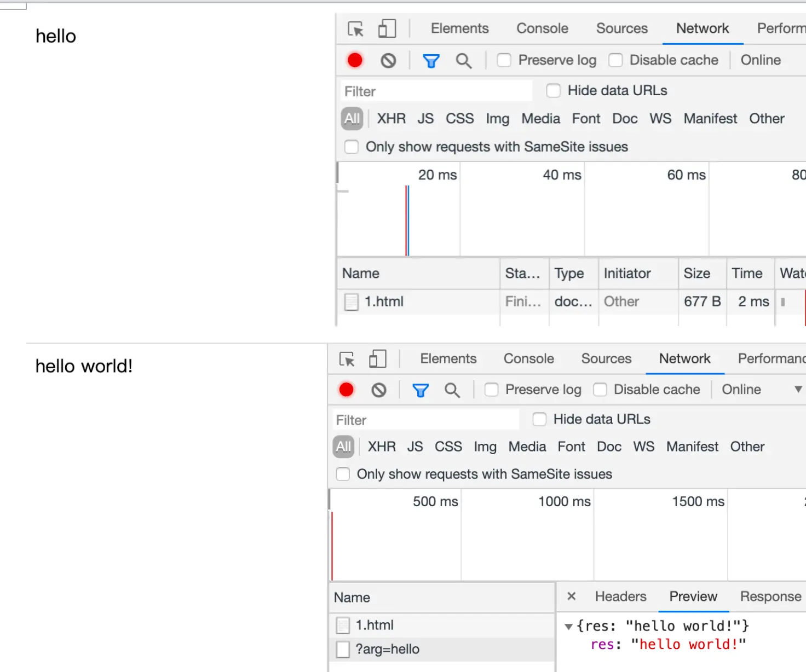Switch to Console tab in upper DevTools
The image size is (806, 672).
pyautogui.click(x=543, y=28)
